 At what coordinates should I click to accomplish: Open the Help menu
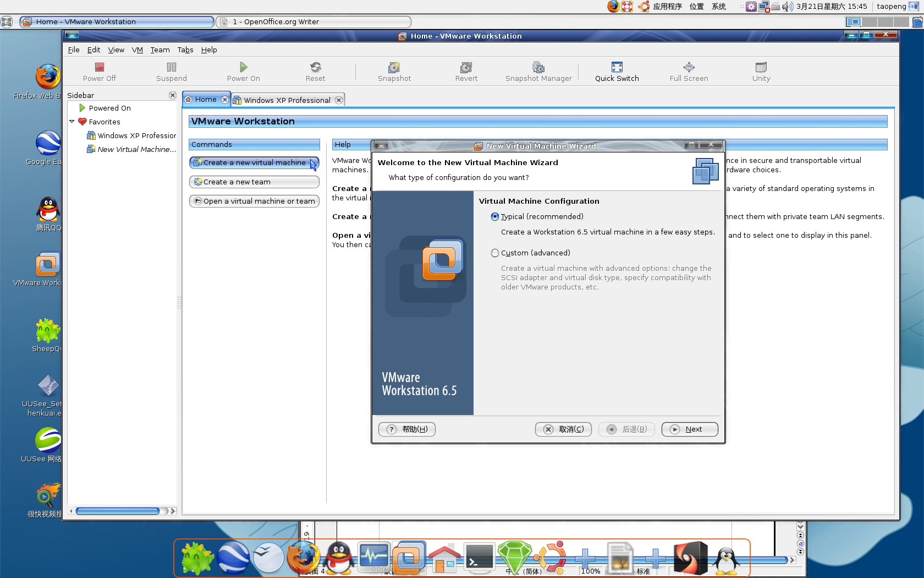[209, 50]
